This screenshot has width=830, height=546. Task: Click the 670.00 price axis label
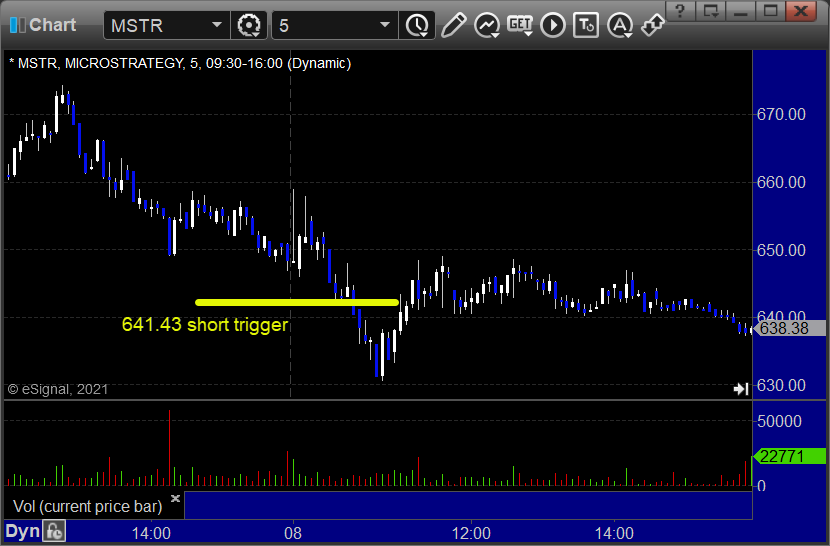click(781, 114)
